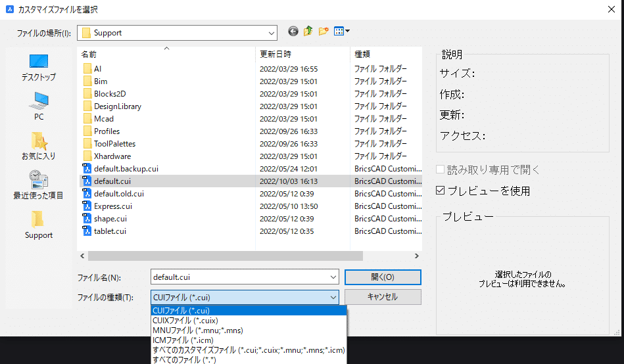Click date 2022/05/24 12:01
This screenshot has width=624, height=364.
point(289,169)
